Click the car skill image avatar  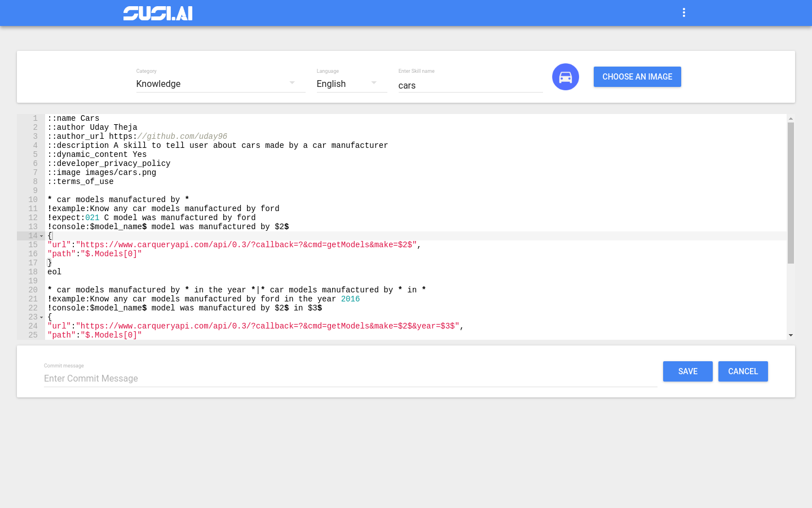pos(566,77)
